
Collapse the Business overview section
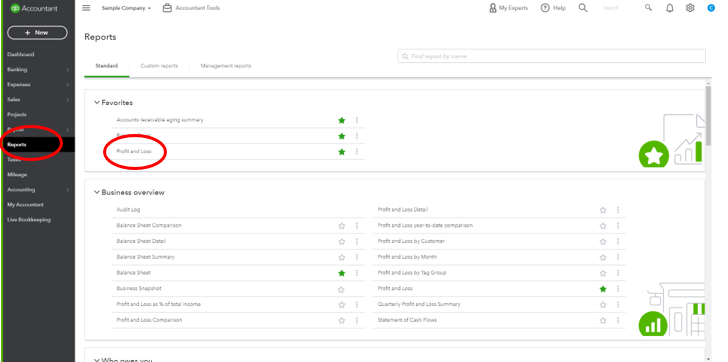tap(97, 192)
